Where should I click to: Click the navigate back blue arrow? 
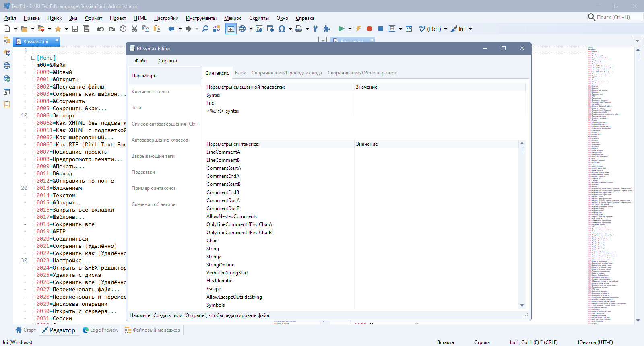tap(171, 29)
